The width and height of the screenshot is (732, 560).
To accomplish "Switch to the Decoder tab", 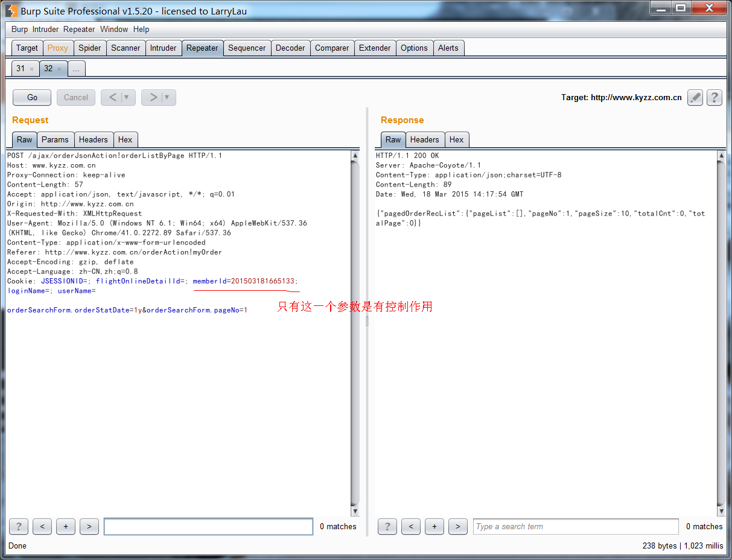I will coord(290,48).
